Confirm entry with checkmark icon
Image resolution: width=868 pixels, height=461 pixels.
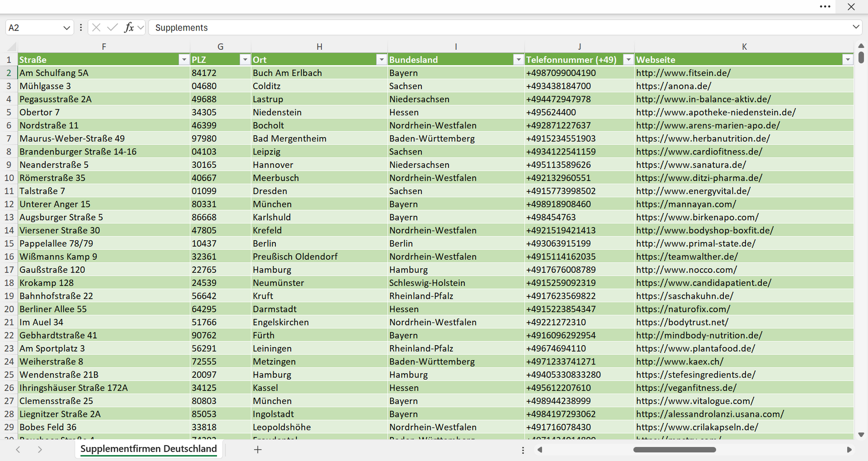(112, 28)
